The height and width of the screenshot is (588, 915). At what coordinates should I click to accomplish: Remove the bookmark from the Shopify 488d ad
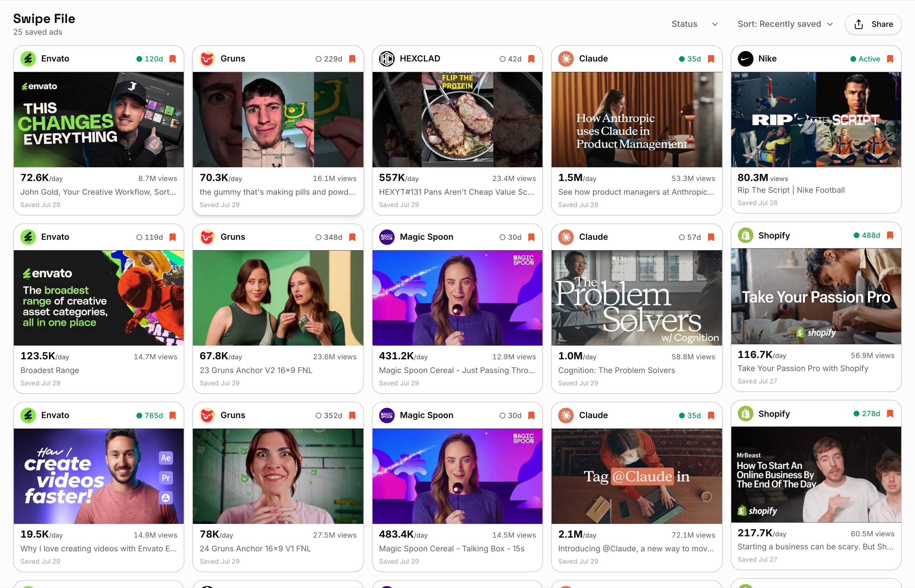[890, 235]
